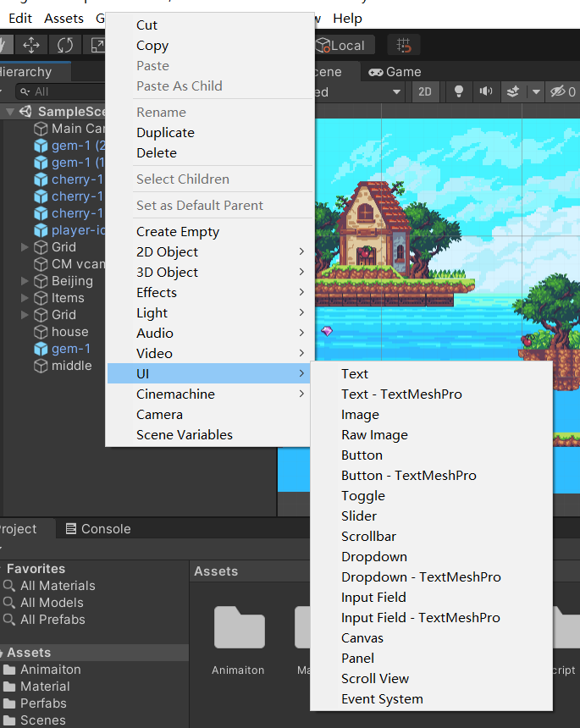Select the Rotate tool in toolbar
The height and width of the screenshot is (728, 580).
click(x=65, y=45)
